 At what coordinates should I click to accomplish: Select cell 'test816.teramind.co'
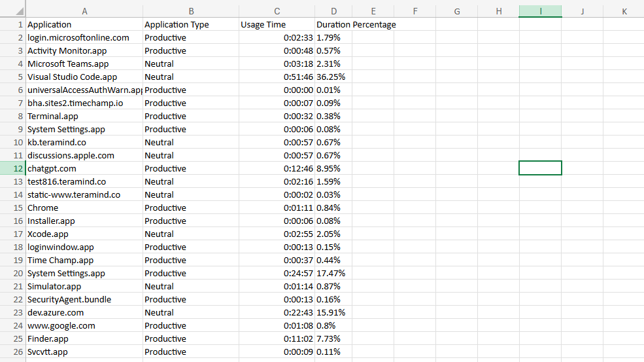point(84,181)
